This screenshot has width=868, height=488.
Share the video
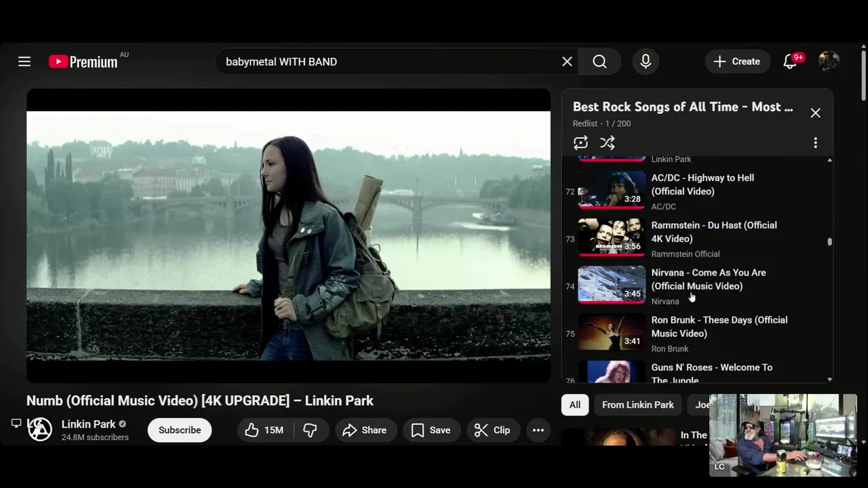(x=364, y=430)
